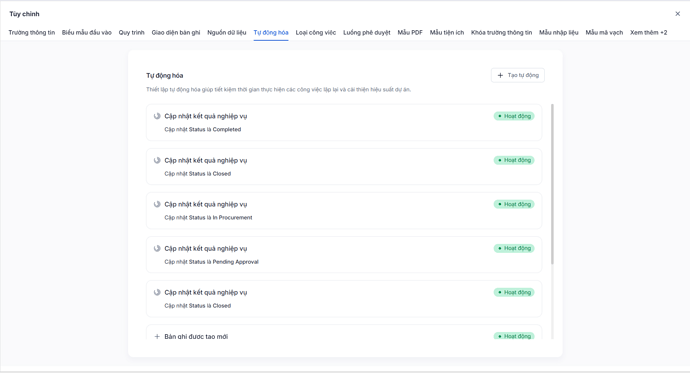Open Khóa trường thông tin tab

(x=501, y=33)
